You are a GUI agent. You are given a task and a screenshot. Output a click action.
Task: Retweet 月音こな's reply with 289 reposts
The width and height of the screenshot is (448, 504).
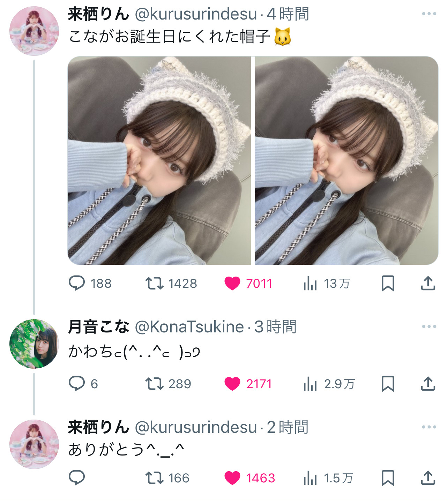point(168,384)
